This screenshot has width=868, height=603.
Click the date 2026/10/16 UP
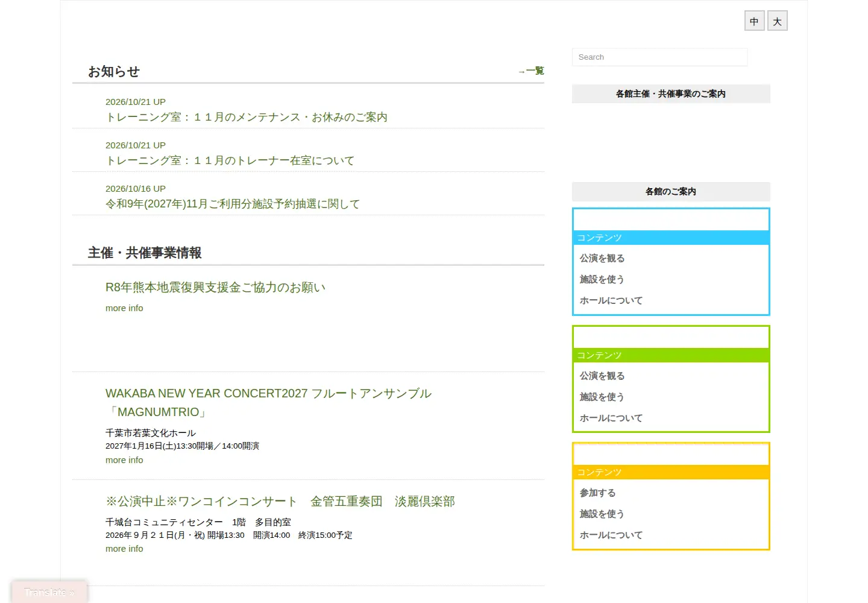tap(136, 189)
